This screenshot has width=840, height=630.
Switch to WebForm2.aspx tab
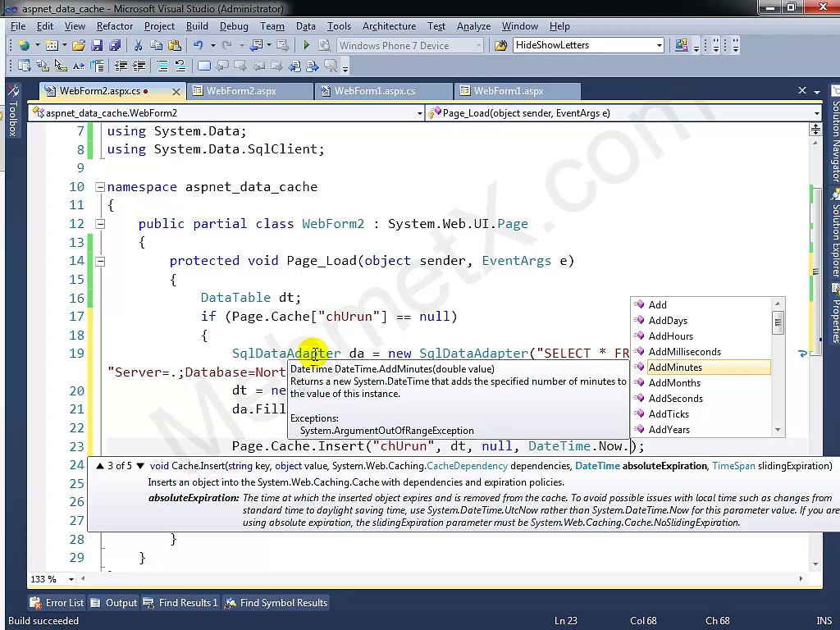[x=249, y=91]
